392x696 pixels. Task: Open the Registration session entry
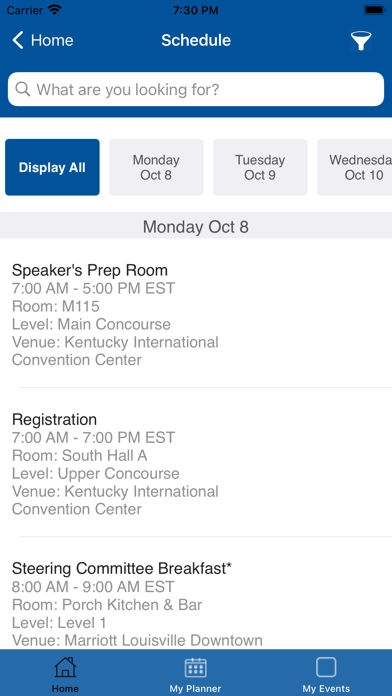196,464
